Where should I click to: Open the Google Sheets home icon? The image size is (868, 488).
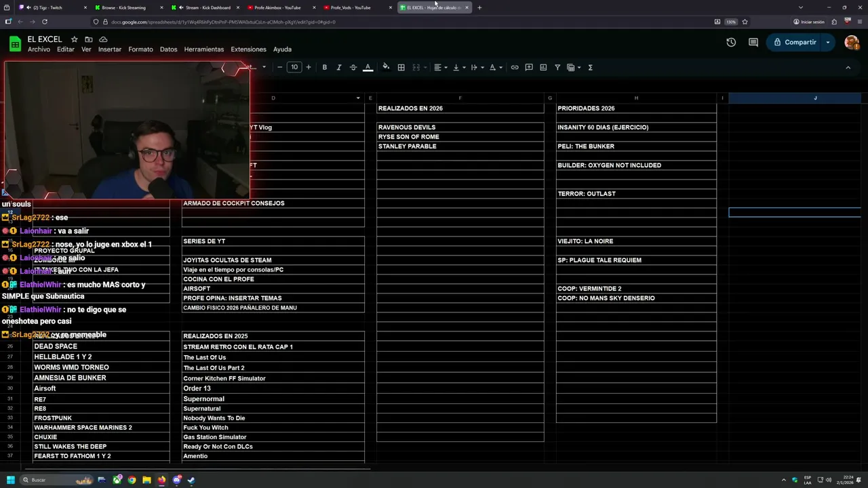click(x=15, y=44)
